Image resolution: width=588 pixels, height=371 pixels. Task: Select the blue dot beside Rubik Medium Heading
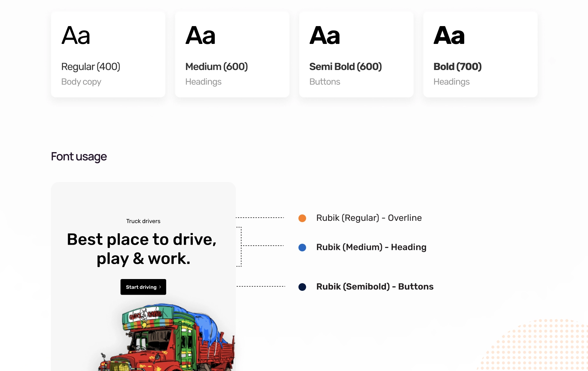tap(302, 248)
